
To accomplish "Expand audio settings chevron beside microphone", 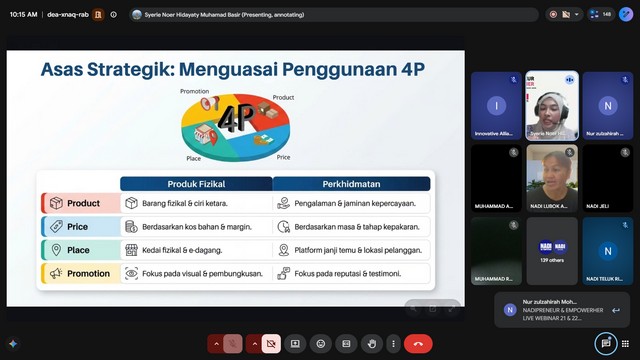I will click(216, 344).
